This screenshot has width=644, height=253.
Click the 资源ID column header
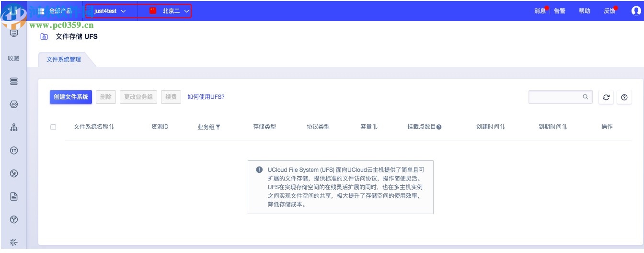coord(160,127)
